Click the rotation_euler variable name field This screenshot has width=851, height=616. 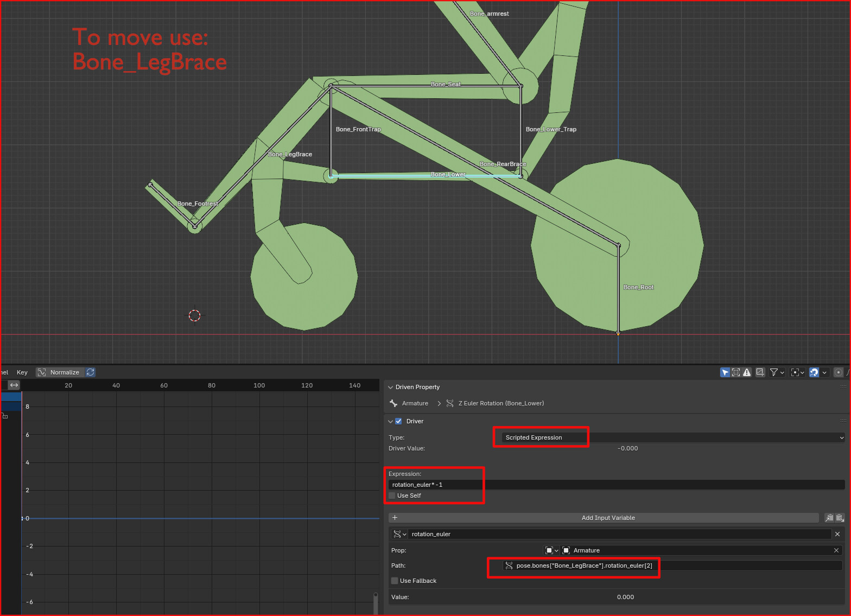pos(620,534)
